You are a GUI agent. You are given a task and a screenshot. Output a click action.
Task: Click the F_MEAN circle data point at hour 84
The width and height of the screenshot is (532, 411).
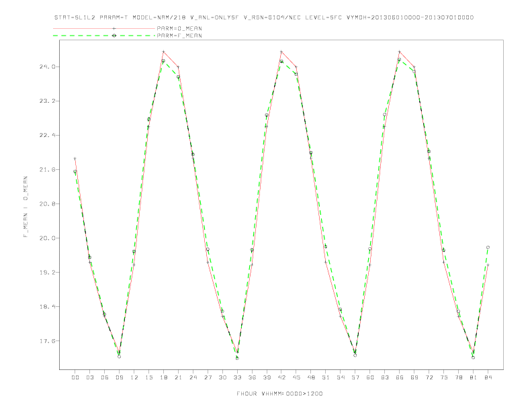(x=488, y=248)
